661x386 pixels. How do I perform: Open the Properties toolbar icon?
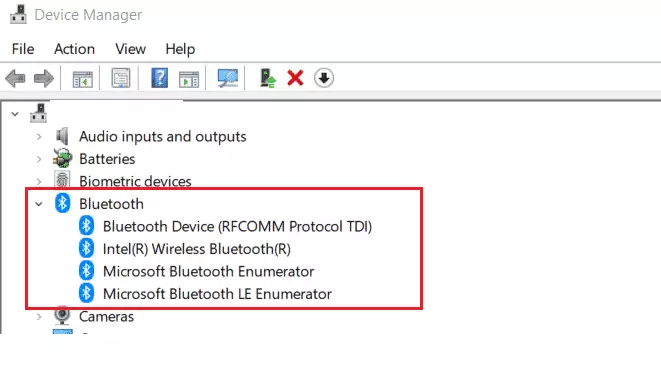(x=121, y=78)
